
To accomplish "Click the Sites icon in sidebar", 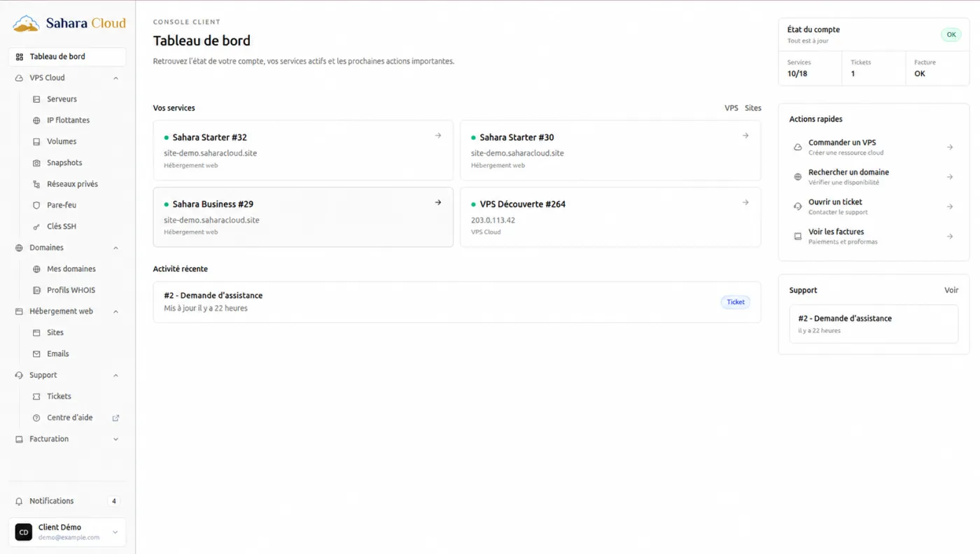I will [x=37, y=332].
